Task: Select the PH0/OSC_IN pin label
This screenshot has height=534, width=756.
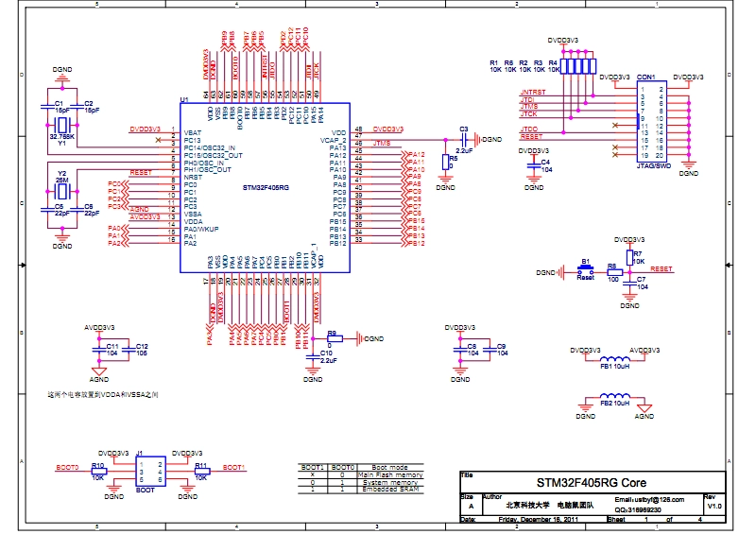Action: click(204, 163)
